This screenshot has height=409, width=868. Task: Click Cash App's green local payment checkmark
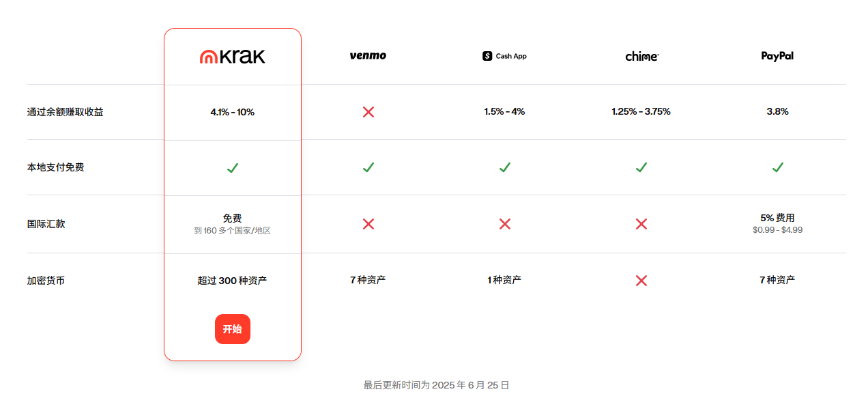click(505, 167)
